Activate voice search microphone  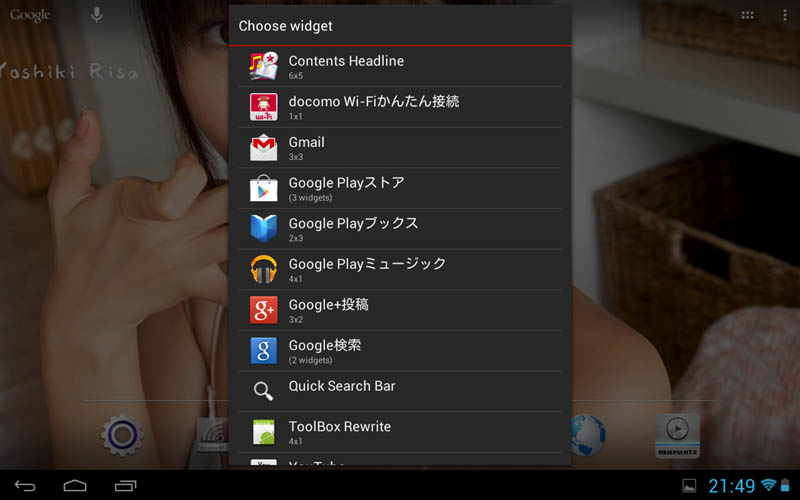(97, 15)
